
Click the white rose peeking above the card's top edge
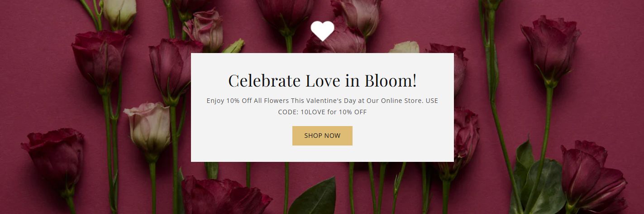click(404, 47)
